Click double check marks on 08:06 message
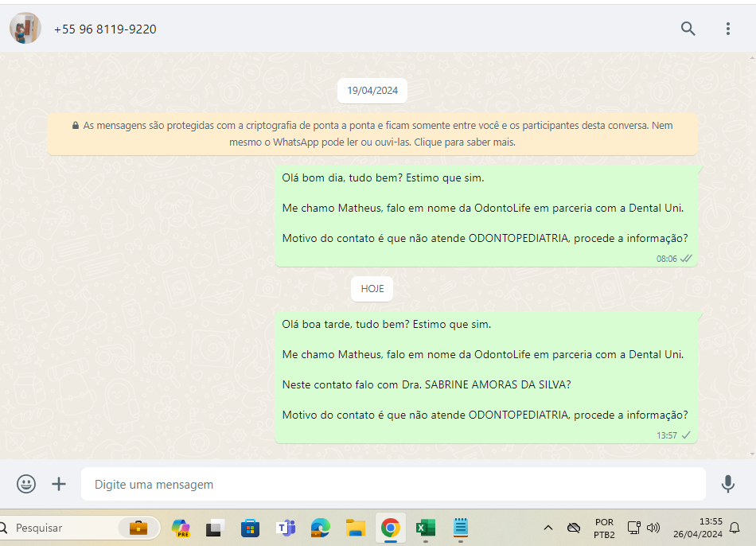 686,259
